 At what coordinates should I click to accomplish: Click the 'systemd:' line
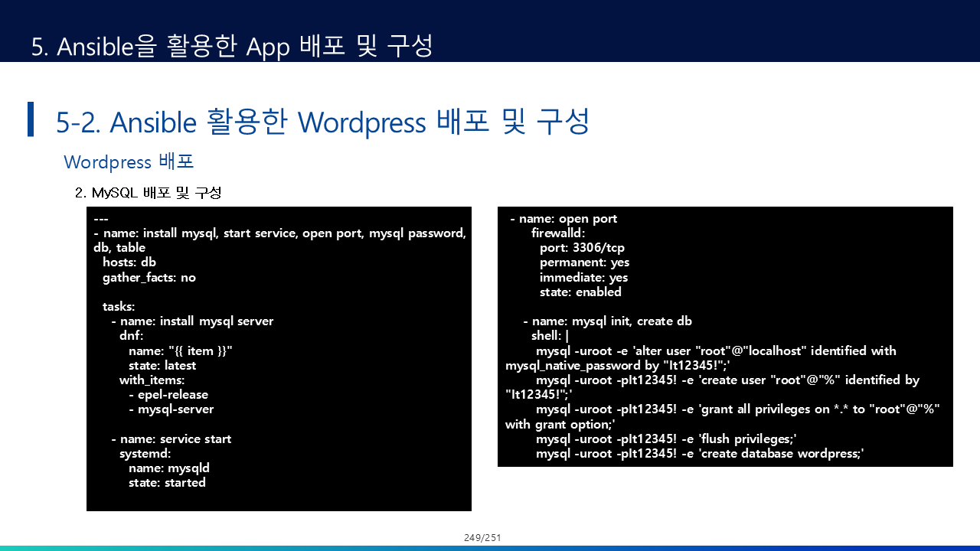(x=145, y=453)
